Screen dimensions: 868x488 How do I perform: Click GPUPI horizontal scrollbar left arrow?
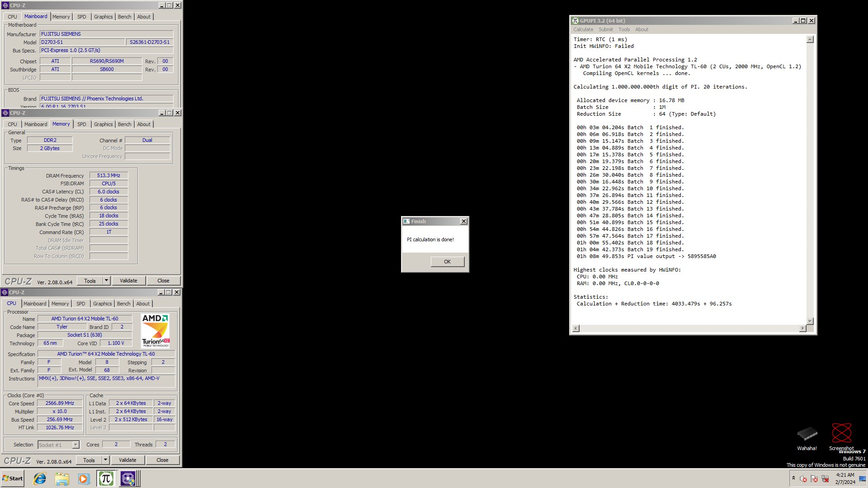(x=576, y=328)
